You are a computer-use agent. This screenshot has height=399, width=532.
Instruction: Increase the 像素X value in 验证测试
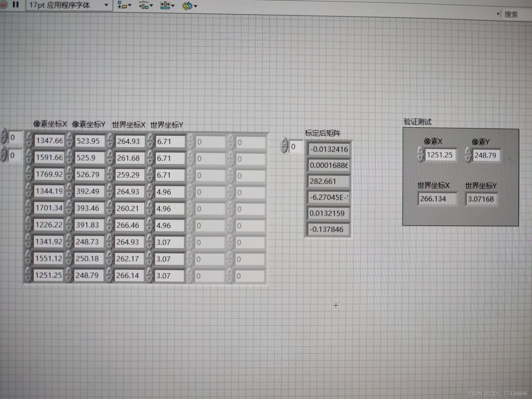(x=421, y=151)
